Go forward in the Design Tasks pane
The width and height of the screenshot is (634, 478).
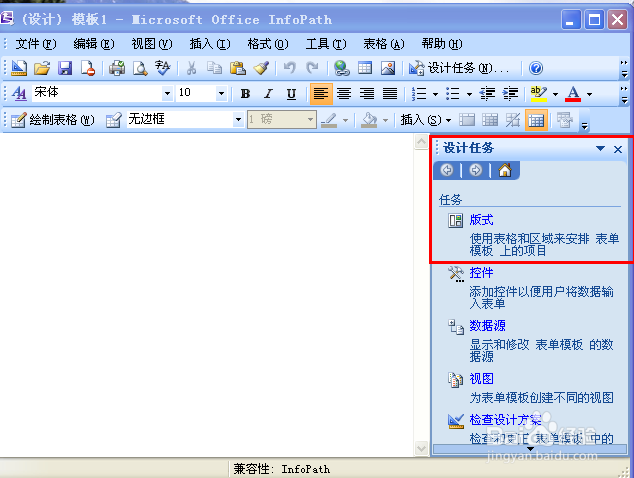[476, 170]
